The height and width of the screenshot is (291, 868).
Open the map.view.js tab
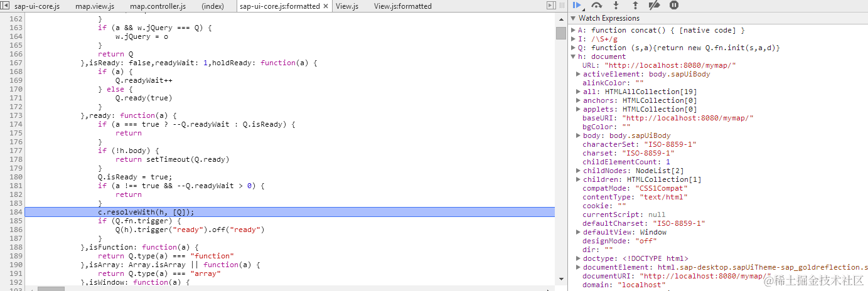[x=95, y=6]
